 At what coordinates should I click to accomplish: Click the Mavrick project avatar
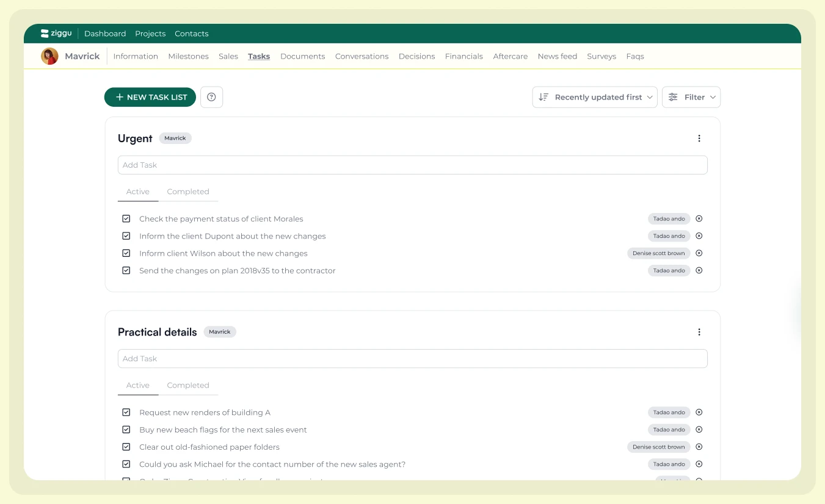pyautogui.click(x=49, y=56)
